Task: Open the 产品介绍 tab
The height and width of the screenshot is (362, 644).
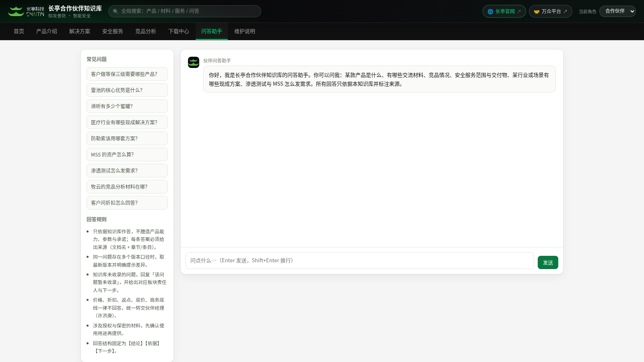Action: click(x=47, y=31)
